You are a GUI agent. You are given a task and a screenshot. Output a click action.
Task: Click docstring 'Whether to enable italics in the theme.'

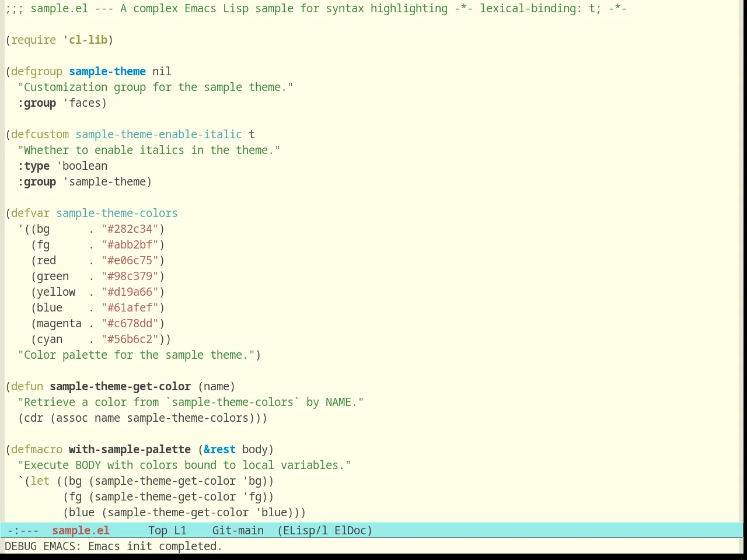pos(149,150)
